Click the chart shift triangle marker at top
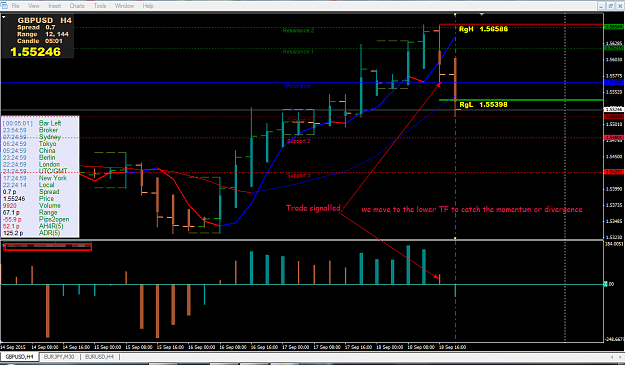Screen dimensions: 625x365 pos(482,14)
